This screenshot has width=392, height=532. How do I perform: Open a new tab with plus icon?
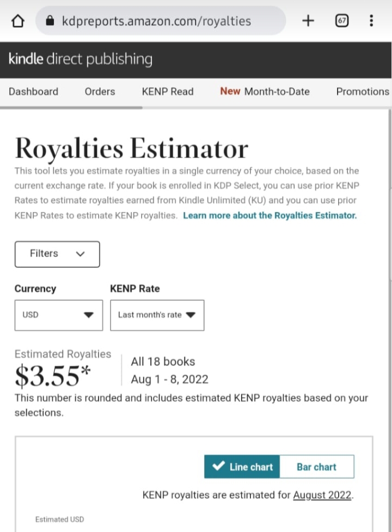(308, 21)
